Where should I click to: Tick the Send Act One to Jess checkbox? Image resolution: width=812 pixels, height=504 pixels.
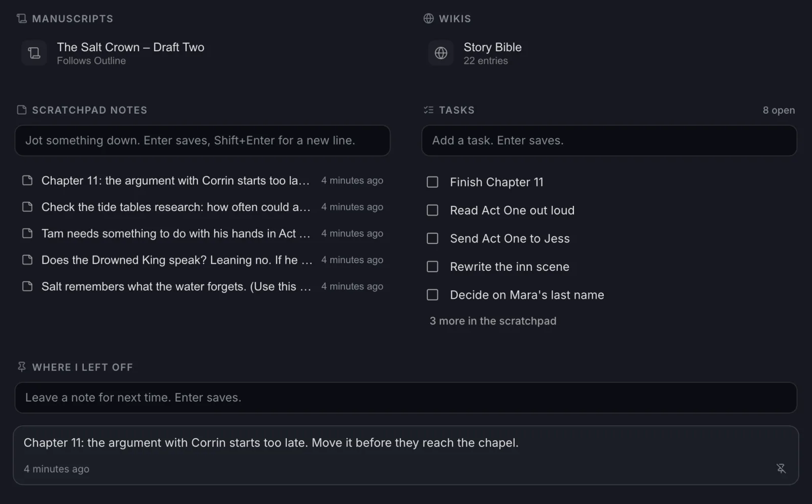[x=432, y=238]
